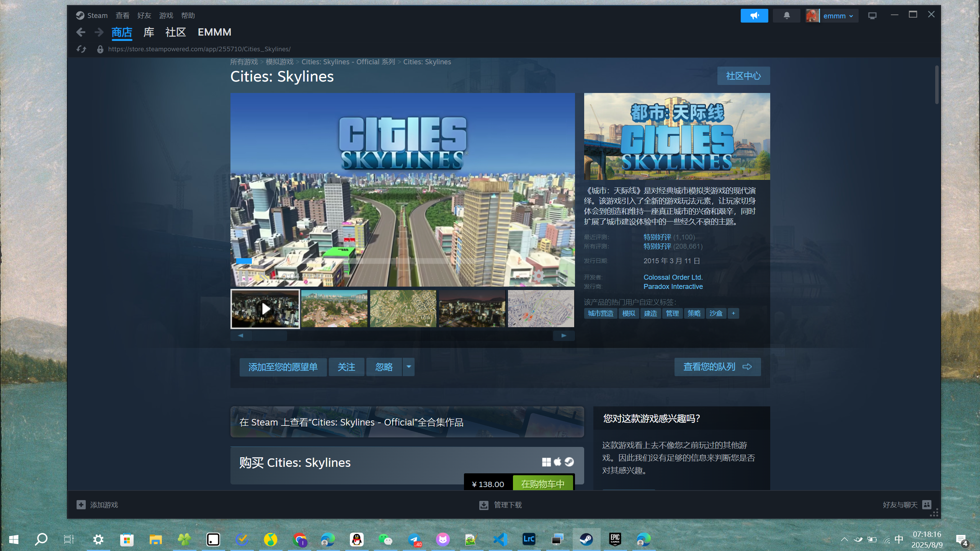
Task: Click the page vertical scrollbar
Action: [936, 85]
